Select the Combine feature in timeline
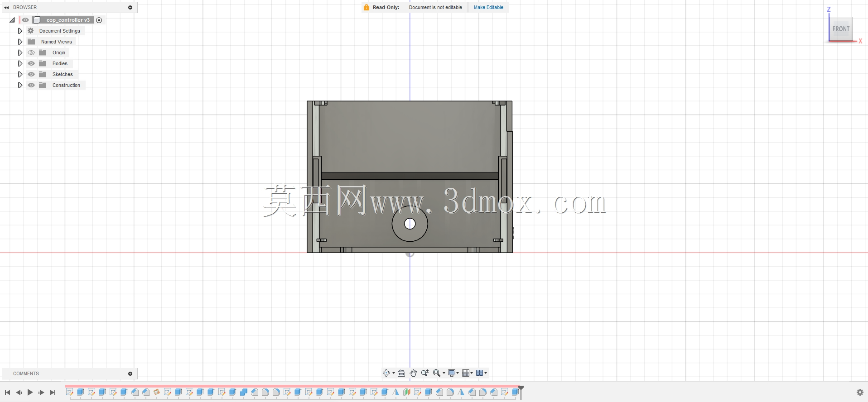 click(244, 392)
